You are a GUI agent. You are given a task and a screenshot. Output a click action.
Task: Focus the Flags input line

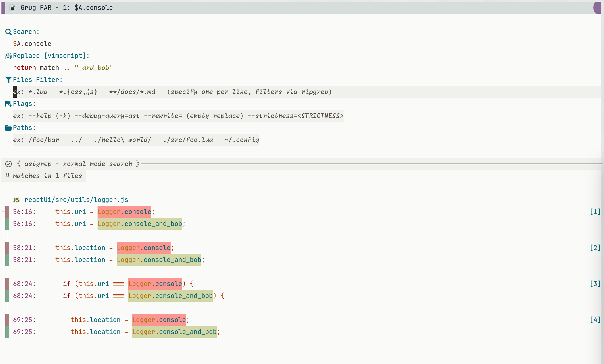[x=178, y=116]
